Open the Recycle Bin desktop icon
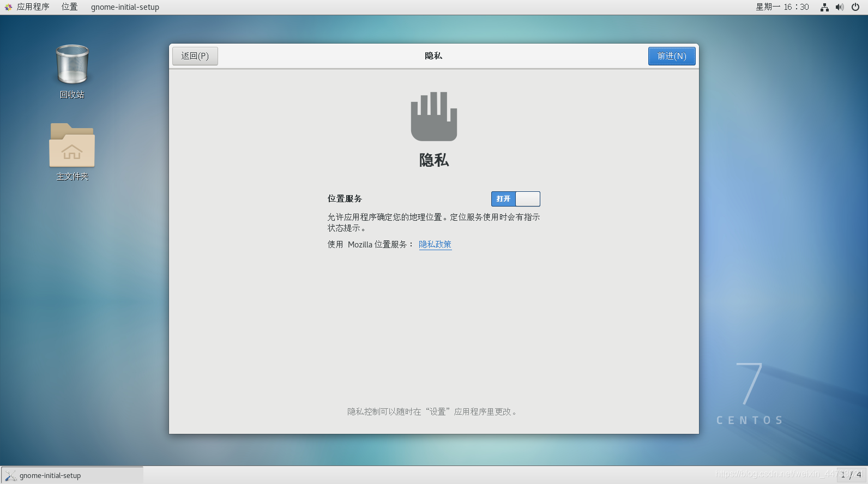 click(72, 65)
